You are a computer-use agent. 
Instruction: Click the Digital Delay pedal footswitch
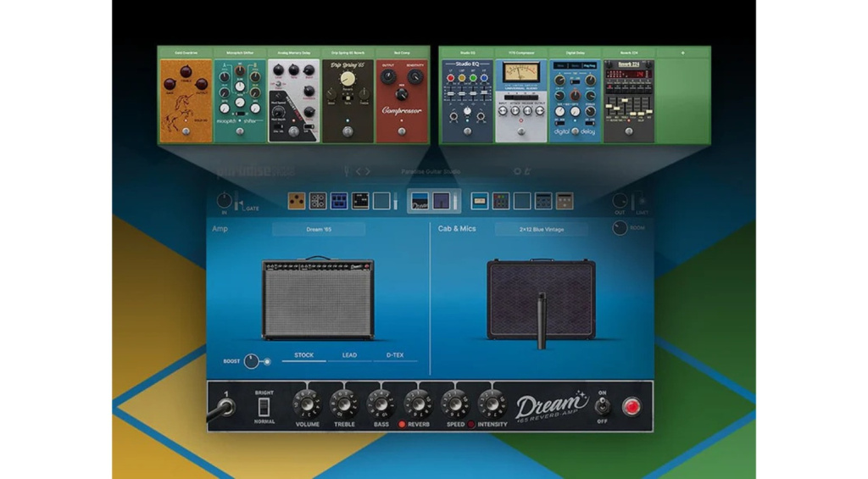tap(576, 131)
